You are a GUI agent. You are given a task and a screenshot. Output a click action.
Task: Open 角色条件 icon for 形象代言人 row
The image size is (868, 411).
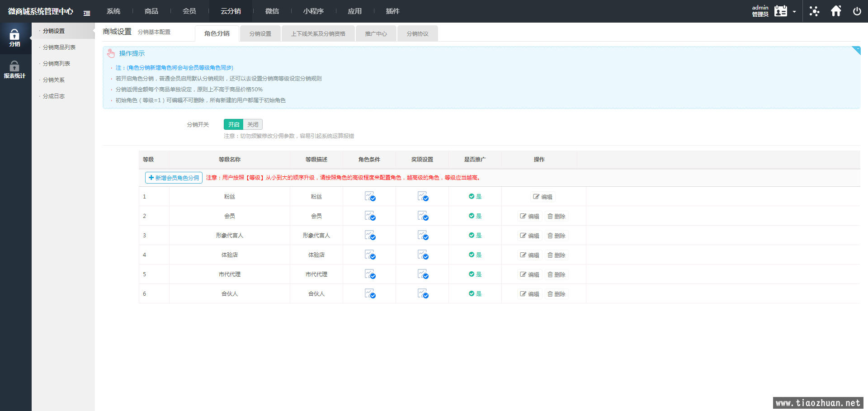[x=370, y=235]
